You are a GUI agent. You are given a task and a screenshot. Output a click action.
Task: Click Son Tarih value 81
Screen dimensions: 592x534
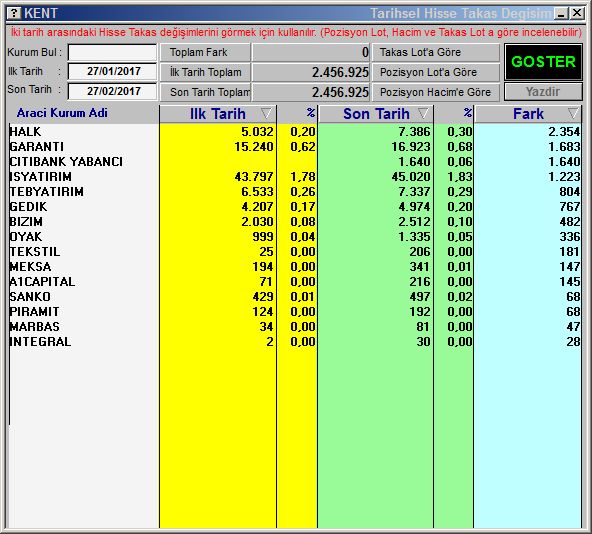pyautogui.click(x=424, y=327)
